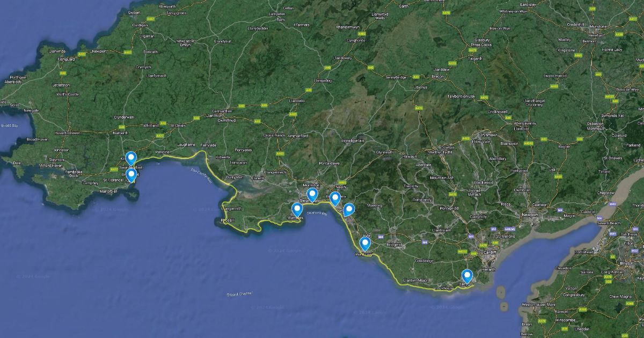The width and height of the screenshot is (644, 338).
Task: Select the pin at Briton Ferry
Action: coord(335,198)
